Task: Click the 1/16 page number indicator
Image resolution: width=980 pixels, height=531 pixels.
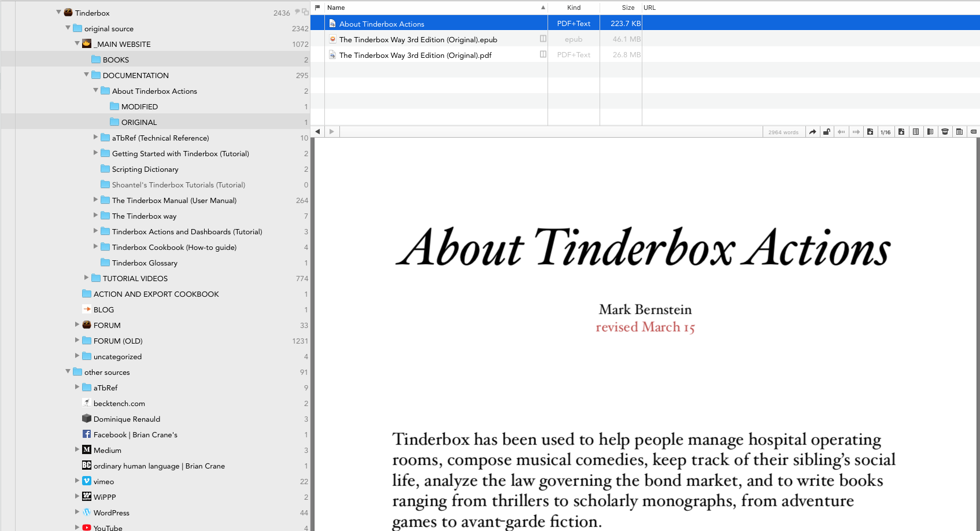Action: 885,132
